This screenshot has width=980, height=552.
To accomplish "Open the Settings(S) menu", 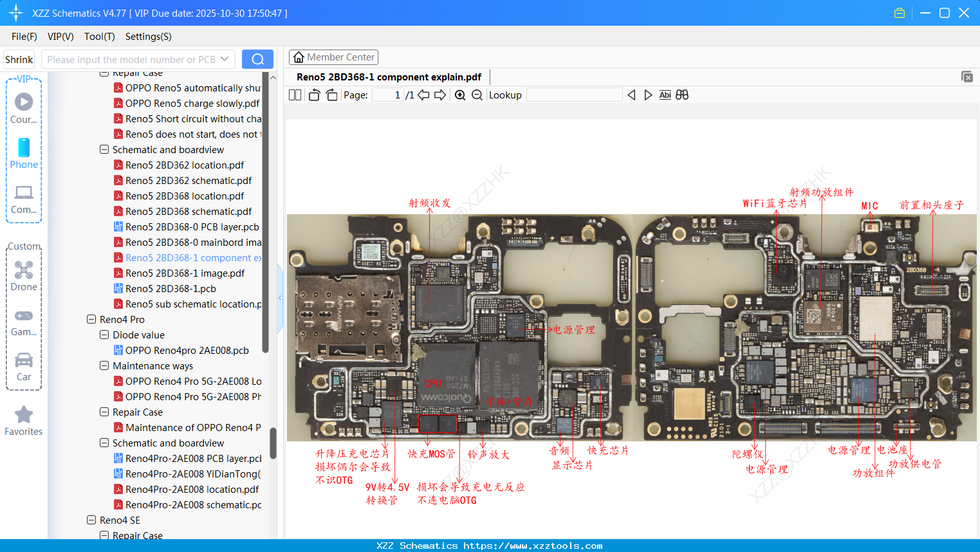I will click(x=148, y=37).
